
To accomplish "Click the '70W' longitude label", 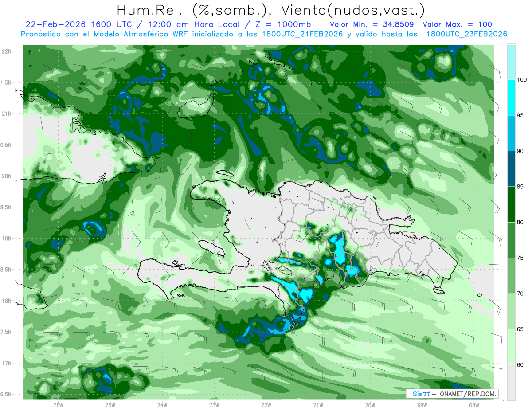I will 370,405.
